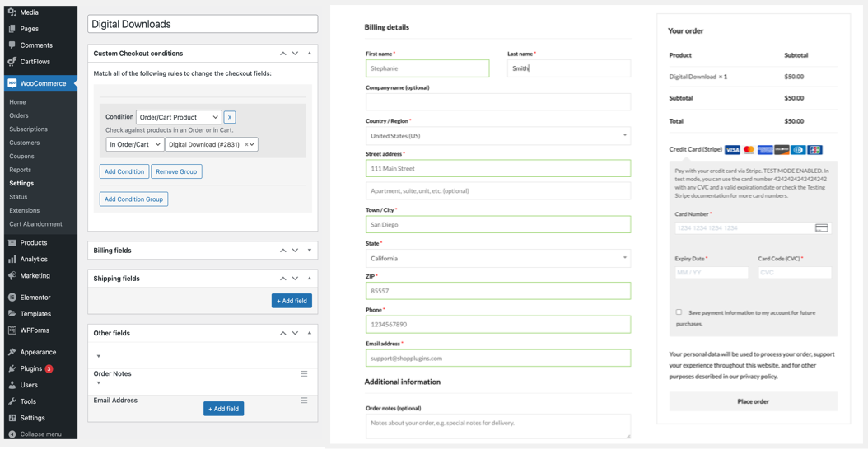
Task: Open the State dropdown showing California
Action: [497, 258]
